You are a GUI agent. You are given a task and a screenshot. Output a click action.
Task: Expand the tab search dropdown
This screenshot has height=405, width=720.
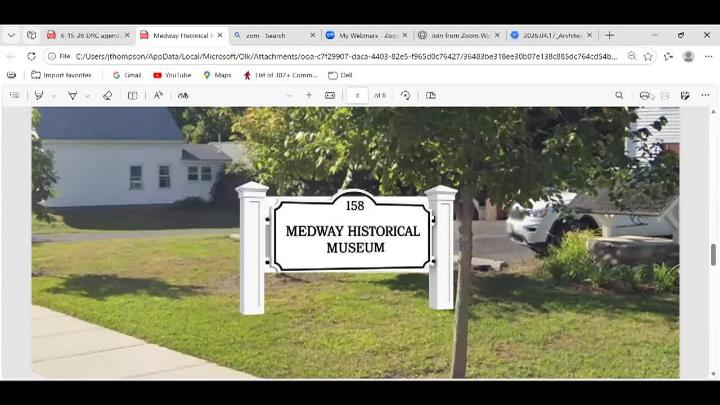pos(11,35)
